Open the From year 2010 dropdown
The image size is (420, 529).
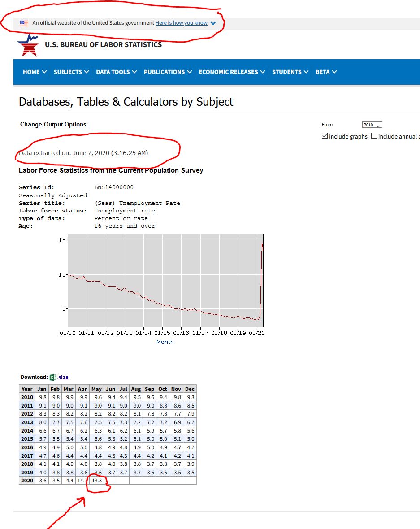pyautogui.click(x=372, y=125)
